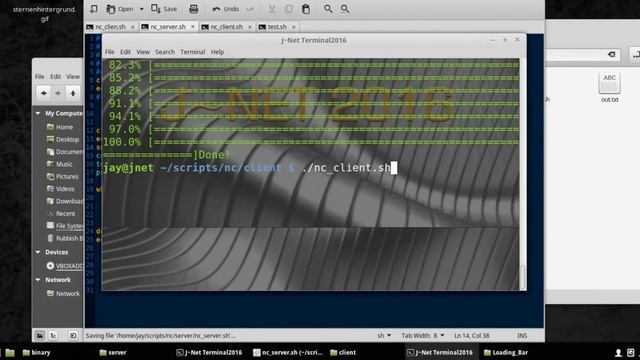Open Downloads in file manager sidebar
This screenshot has height=360, width=640.
(64, 201)
